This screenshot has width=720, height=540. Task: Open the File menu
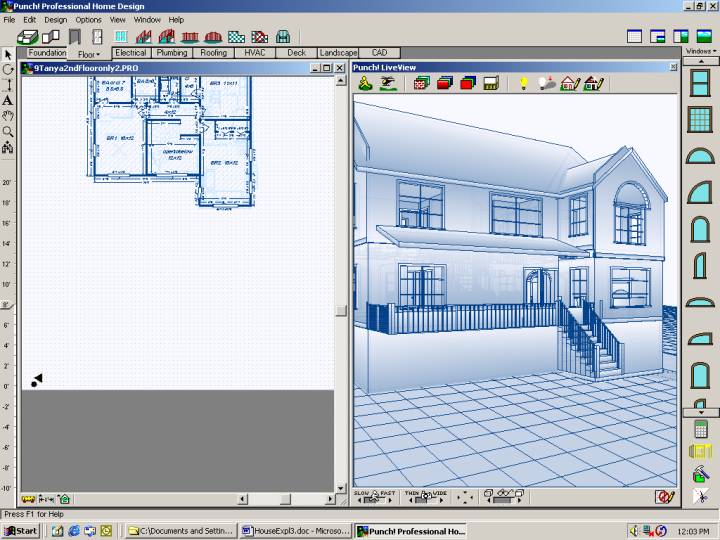click(9, 20)
